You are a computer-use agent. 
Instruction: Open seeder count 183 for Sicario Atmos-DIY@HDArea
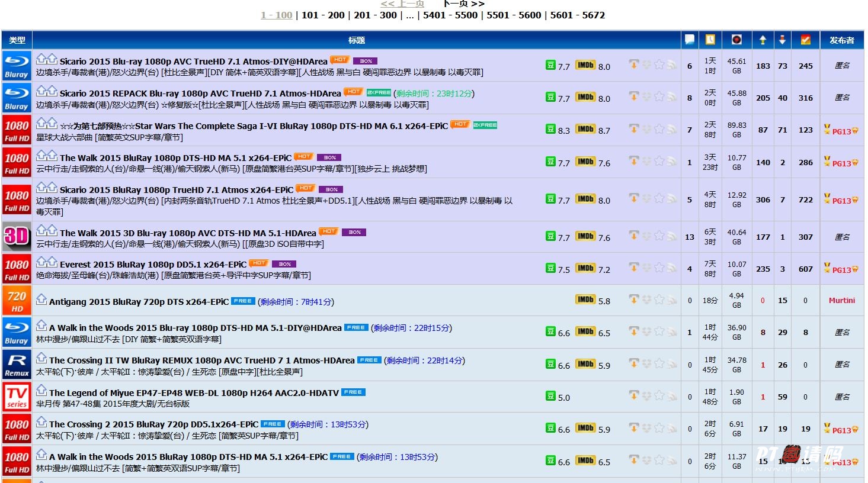pyautogui.click(x=763, y=66)
